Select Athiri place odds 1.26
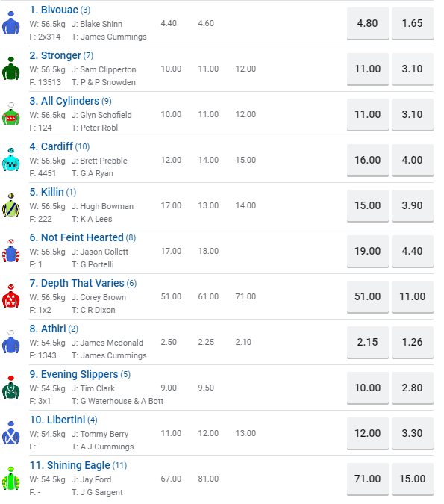The width and height of the screenshot is (444, 504). point(413,342)
